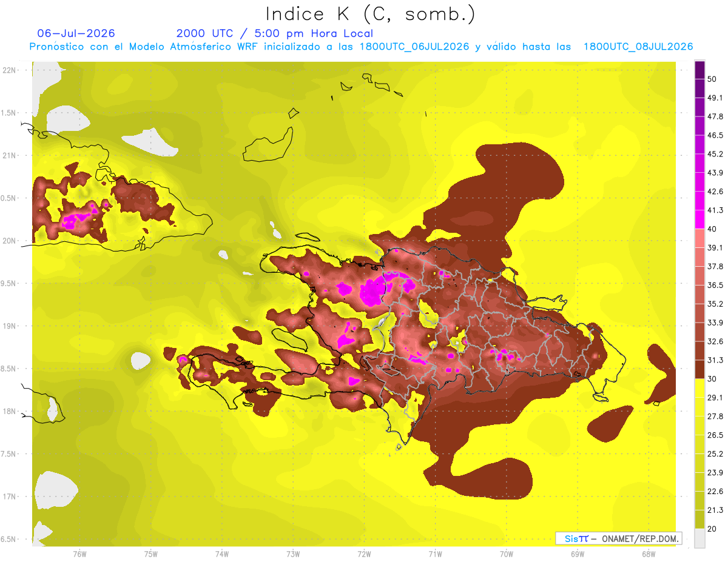Click the colorbar value "25.2"
728x562 pixels.
(x=715, y=454)
